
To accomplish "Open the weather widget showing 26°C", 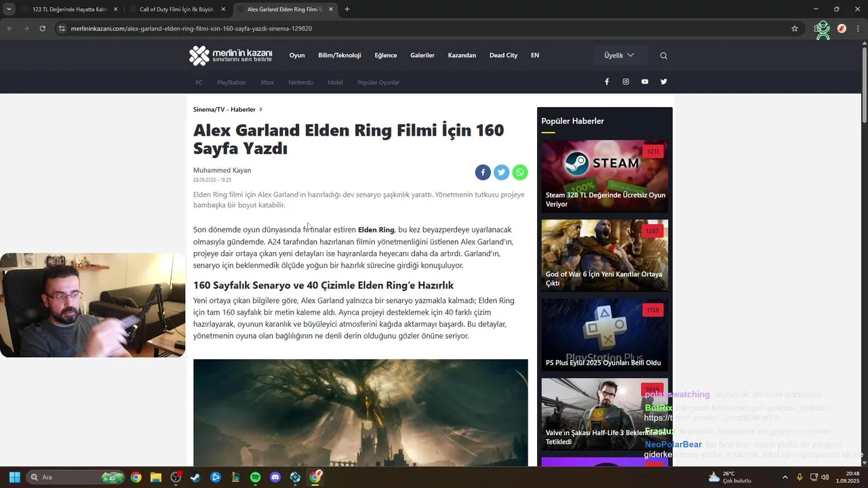I will click(730, 477).
